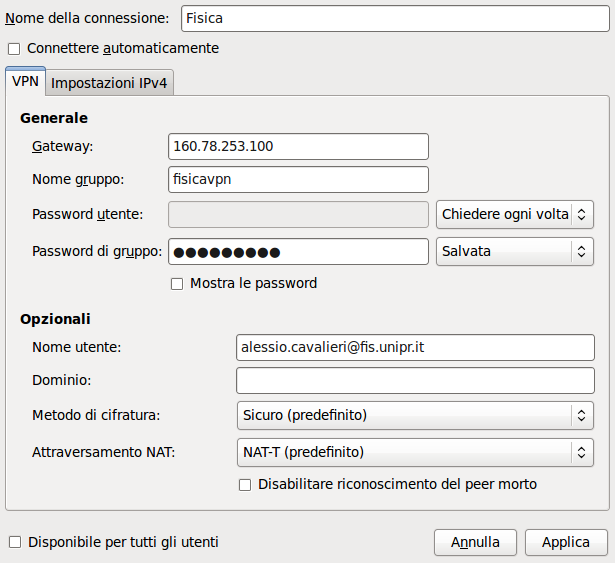Image resolution: width=615 pixels, height=563 pixels.
Task: Toggle Mostra le password checkbox
Action: tap(177, 284)
